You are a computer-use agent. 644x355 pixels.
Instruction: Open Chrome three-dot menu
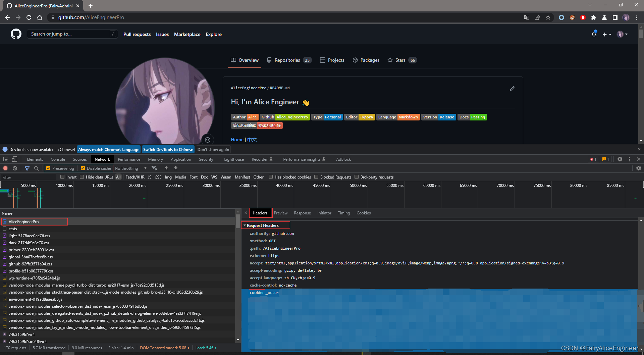637,17
